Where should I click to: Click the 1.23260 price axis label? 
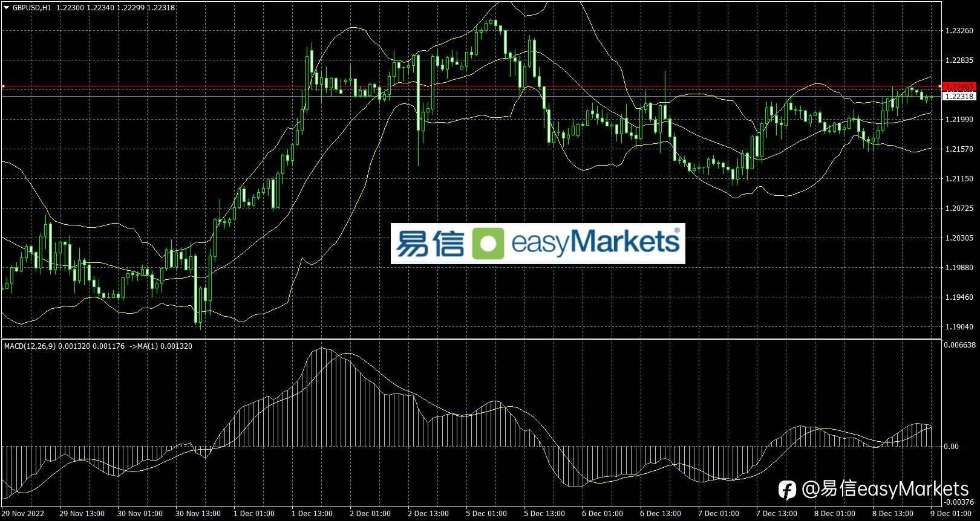coord(959,31)
